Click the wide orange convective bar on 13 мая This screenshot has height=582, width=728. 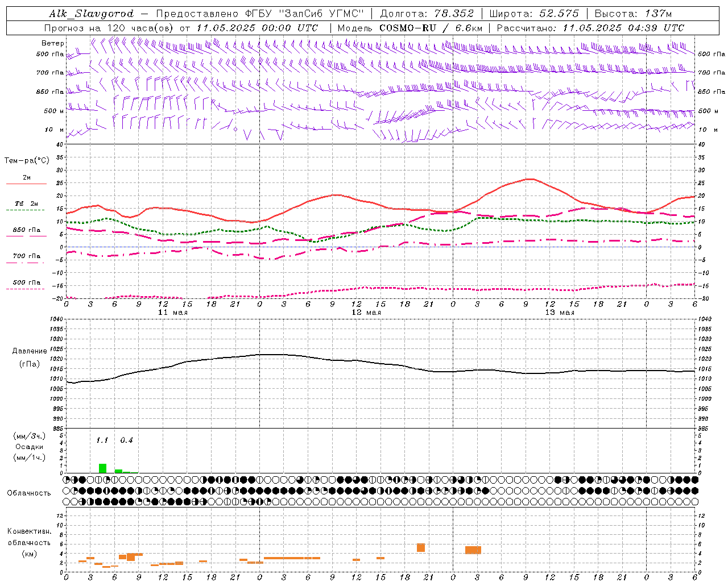[x=473, y=550]
